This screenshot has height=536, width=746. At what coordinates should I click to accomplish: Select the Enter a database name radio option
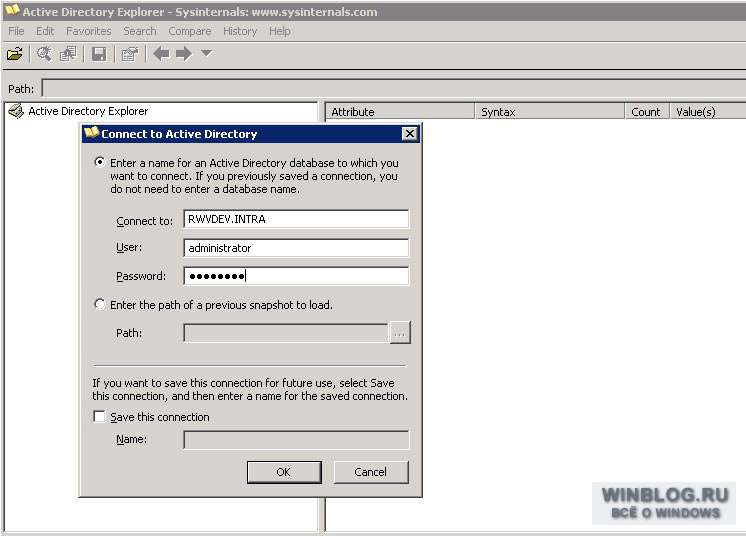click(x=99, y=162)
